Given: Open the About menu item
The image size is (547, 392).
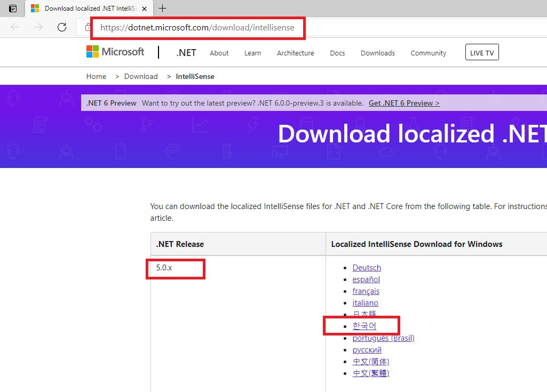Looking at the screenshot, I should [219, 53].
